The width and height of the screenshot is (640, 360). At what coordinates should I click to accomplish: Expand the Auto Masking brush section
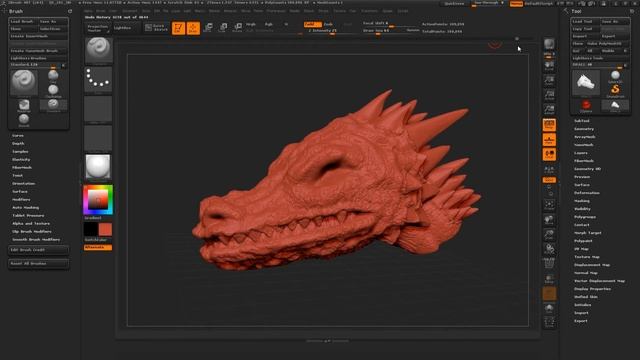25,208
